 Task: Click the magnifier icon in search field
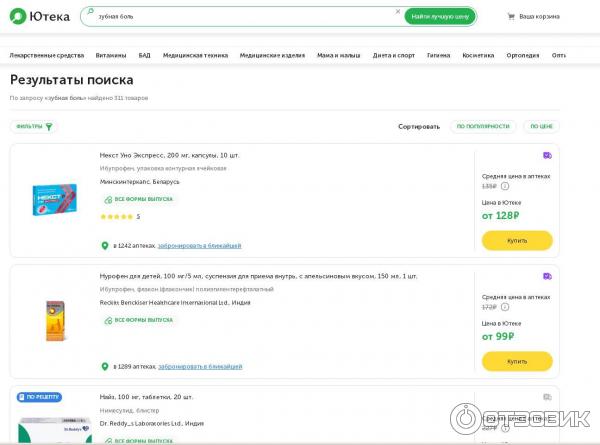point(90,16)
